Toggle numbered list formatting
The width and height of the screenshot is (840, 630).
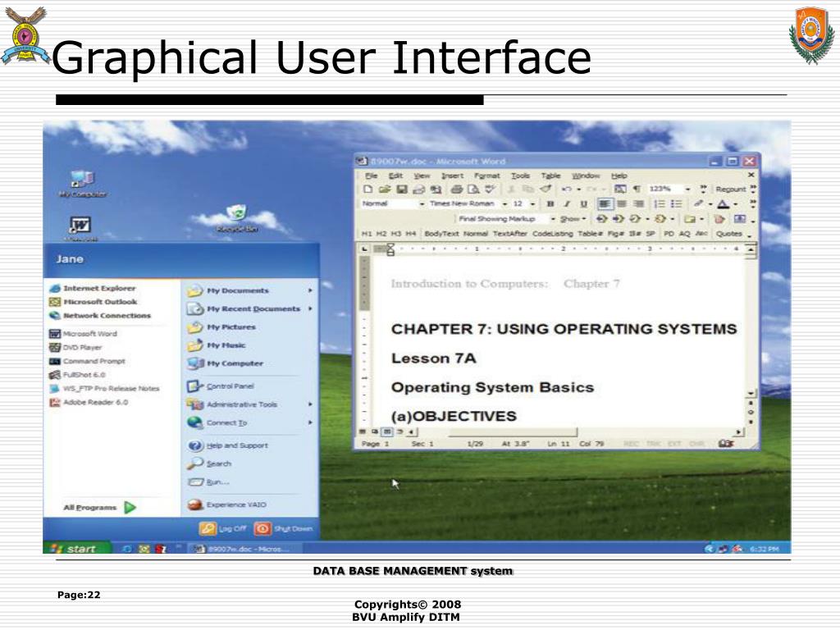pyautogui.click(x=660, y=204)
